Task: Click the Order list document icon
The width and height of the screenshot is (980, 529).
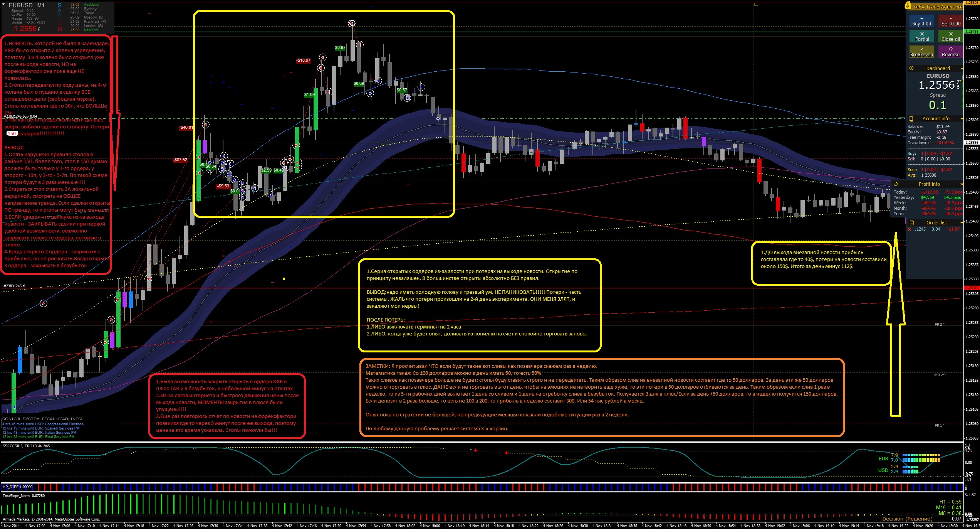Action: [x=912, y=223]
